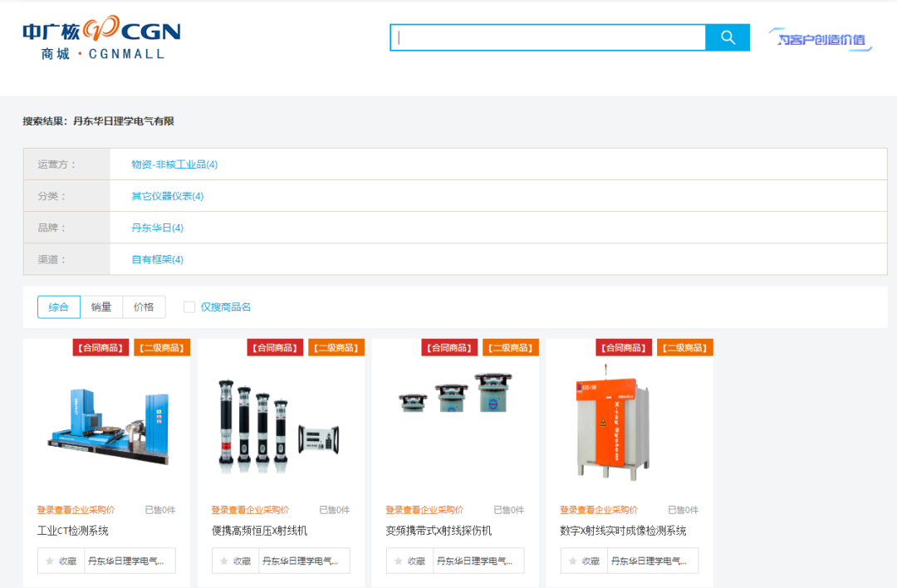Click 登录查看企业采购价 on 工业CT检测系统 card
Screen dimensions: 897x588
[76, 510]
